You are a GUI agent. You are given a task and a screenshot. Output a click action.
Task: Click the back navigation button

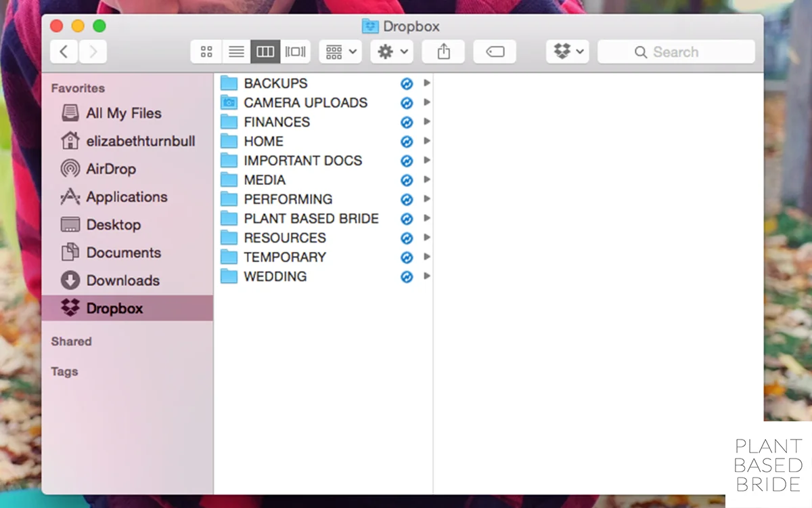(64, 51)
